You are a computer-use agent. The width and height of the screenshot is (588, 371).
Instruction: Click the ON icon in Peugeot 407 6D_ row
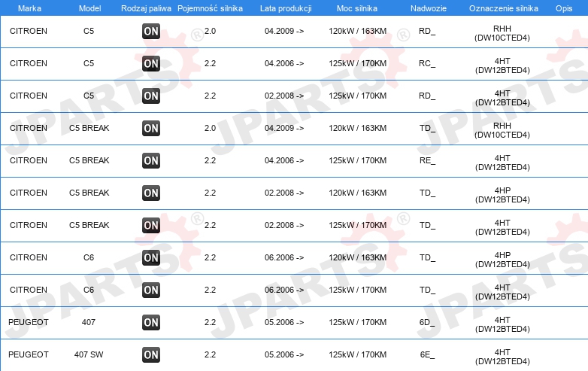coord(151,322)
